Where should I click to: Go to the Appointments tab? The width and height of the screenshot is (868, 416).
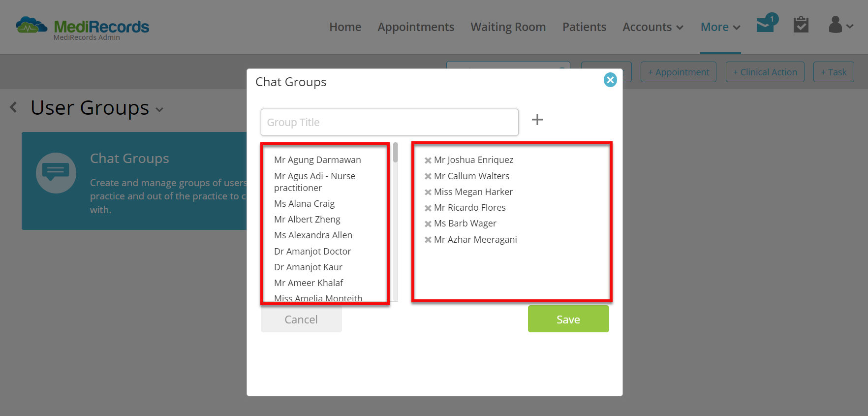tap(416, 27)
